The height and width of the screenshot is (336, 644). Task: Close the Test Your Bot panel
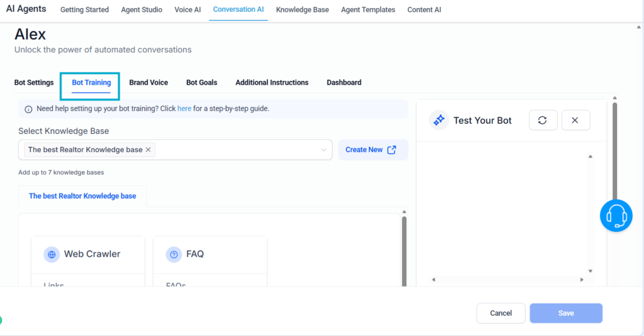coord(575,121)
